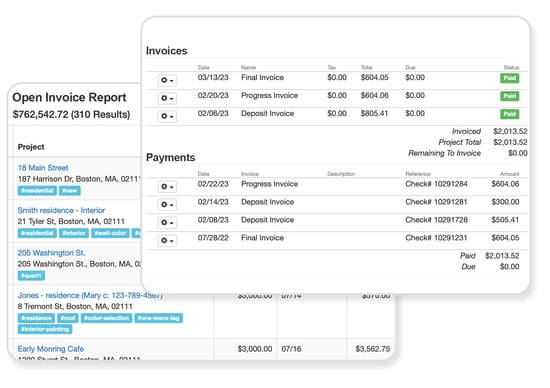This screenshot has width=550, height=388.
Task: Open Smith residence - Interior project link
Action: (61, 210)
